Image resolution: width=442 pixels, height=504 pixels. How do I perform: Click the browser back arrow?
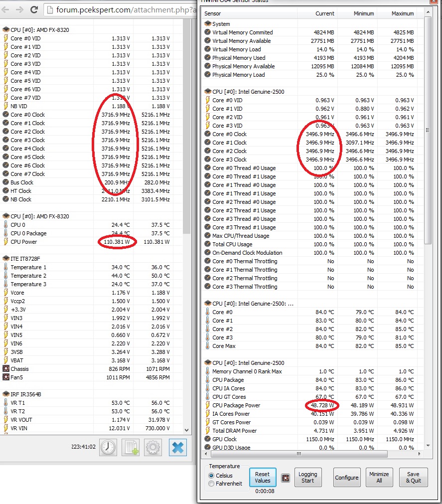pyautogui.click(x=5, y=9)
